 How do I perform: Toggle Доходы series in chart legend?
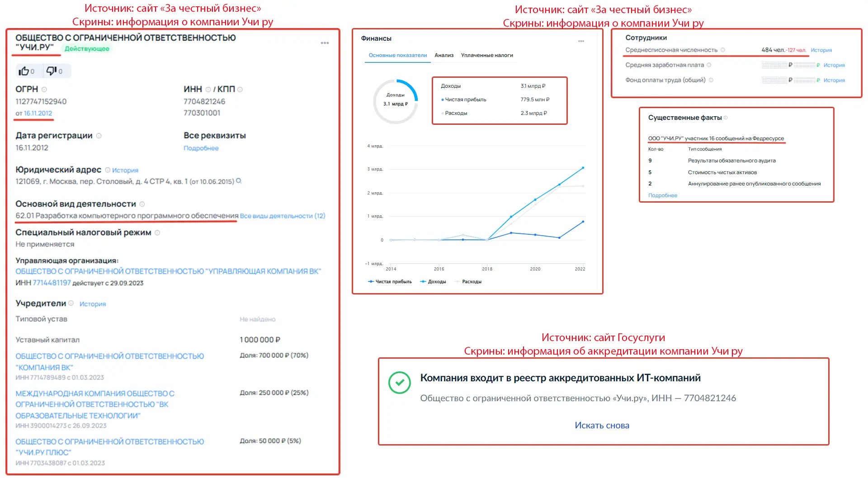click(433, 281)
